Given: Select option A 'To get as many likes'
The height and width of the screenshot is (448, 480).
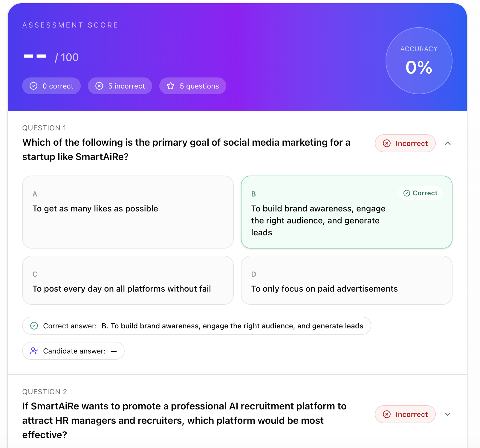Looking at the screenshot, I should pos(128,212).
